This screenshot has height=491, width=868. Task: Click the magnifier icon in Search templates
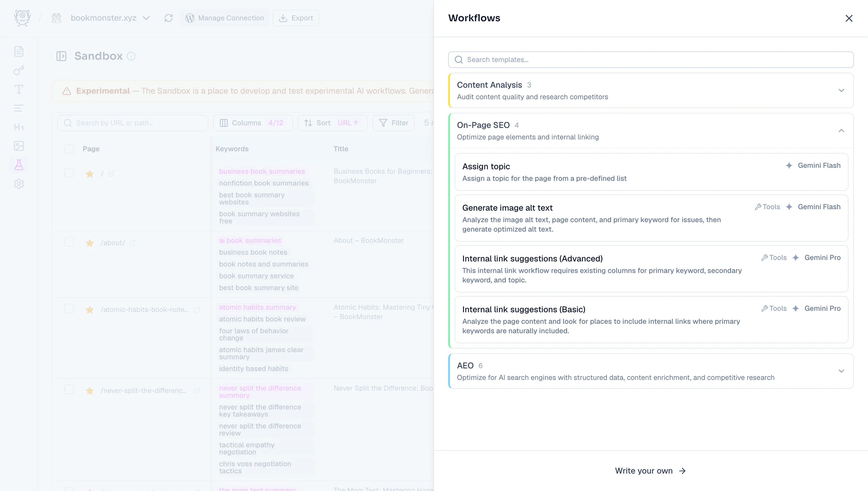click(459, 60)
